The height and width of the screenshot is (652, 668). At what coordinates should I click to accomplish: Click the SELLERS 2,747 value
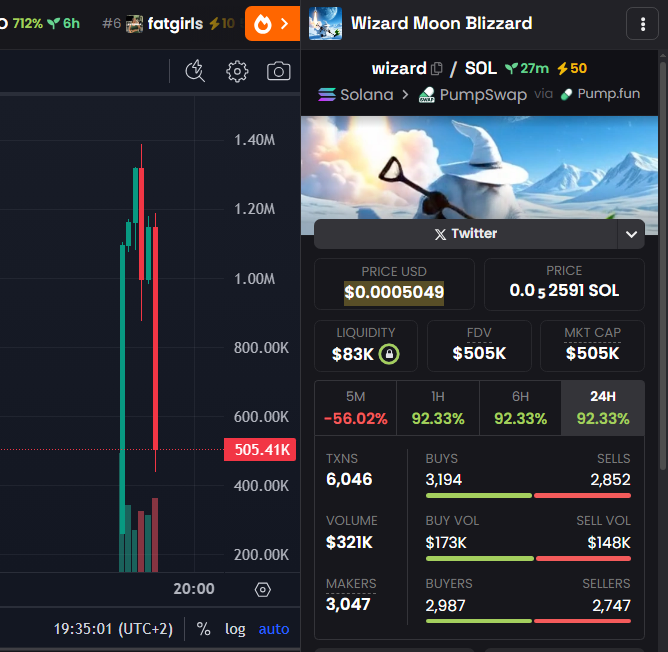tap(611, 606)
